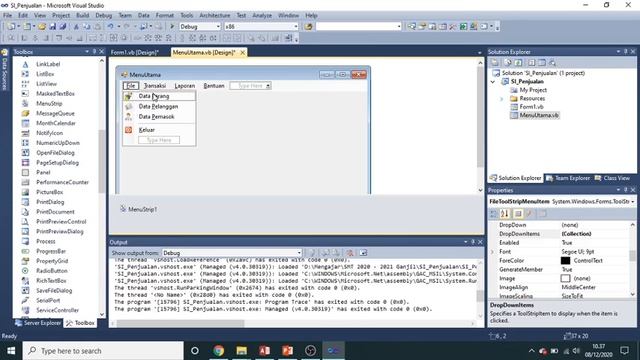Click the Save icon in main toolbar
This screenshot has width=640, height=360.
point(53,27)
